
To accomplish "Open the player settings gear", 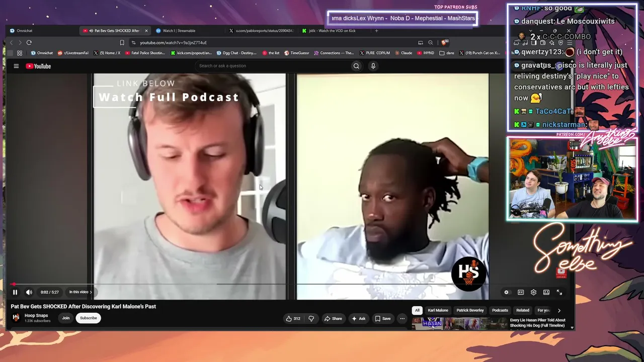I will click(533, 292).
